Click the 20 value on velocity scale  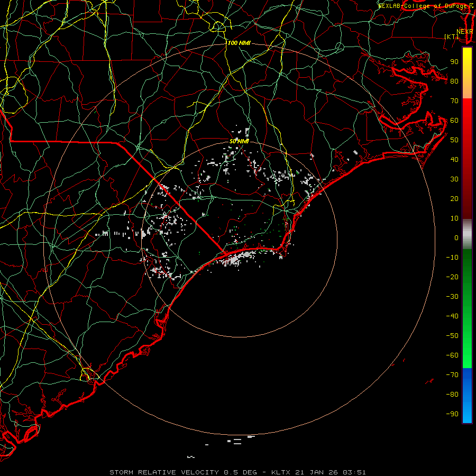coord(454,199)
